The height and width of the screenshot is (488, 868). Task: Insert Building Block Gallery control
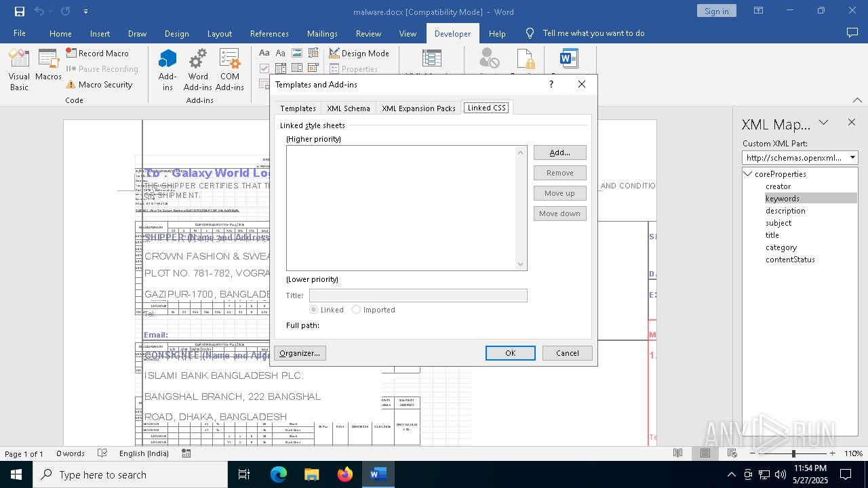pyautogui.click(x=313, y=53)
